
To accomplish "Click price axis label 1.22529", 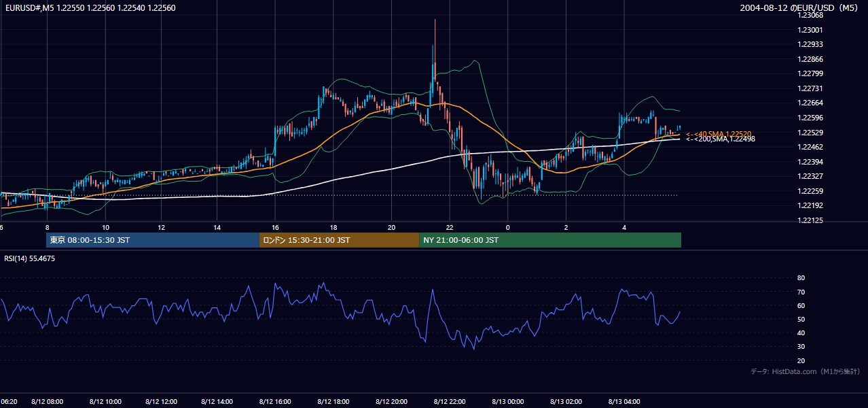I will (810, 133).
